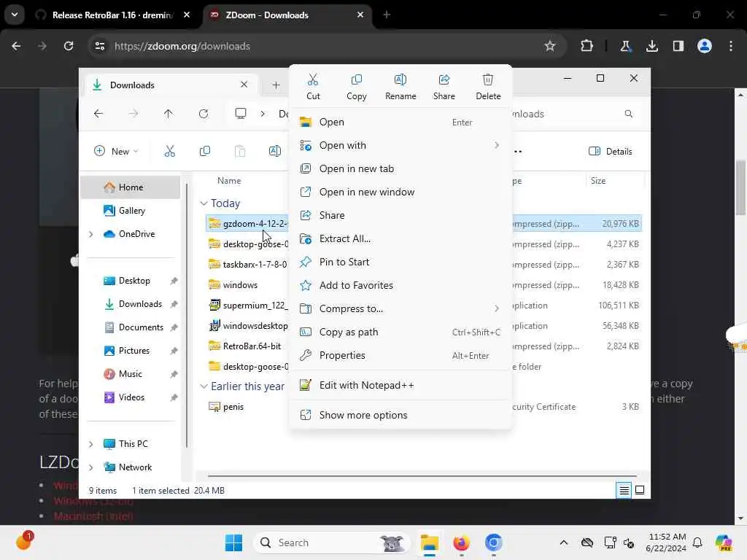Viewport: 747px width, 560px height.
Task: Collapse the Today group
Action: click(x=204, y=203)
